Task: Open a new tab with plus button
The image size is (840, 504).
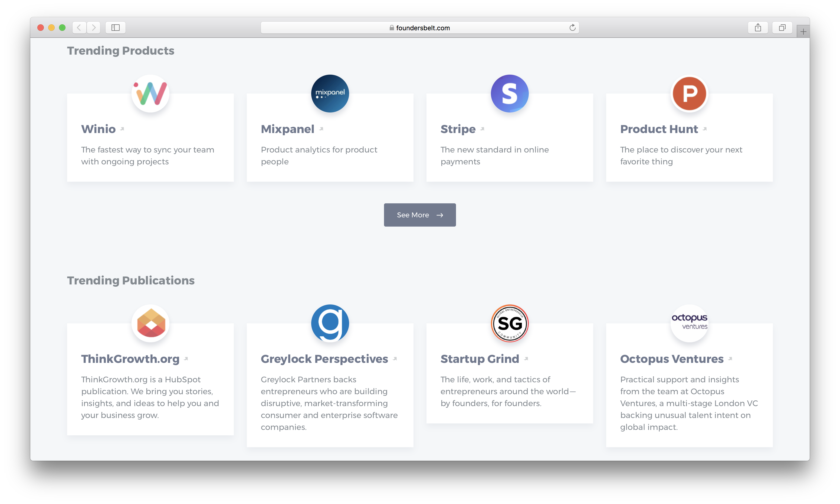Action: point(803,32)
